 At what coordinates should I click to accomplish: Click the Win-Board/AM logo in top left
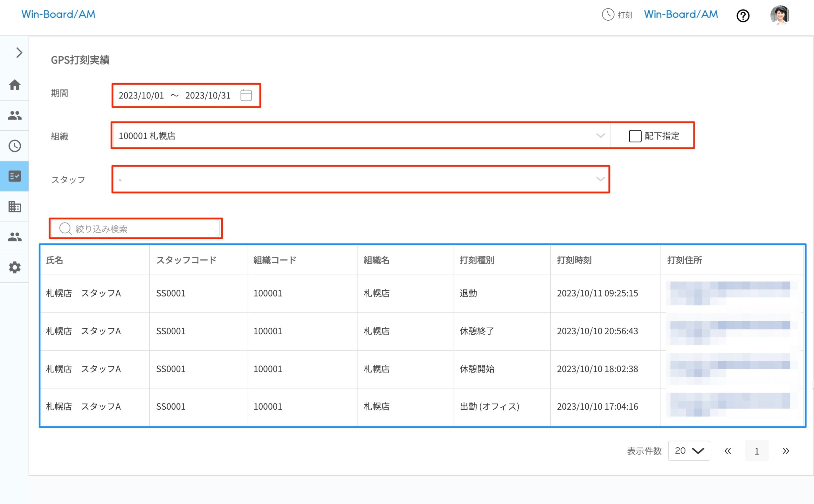click(59, 14)
